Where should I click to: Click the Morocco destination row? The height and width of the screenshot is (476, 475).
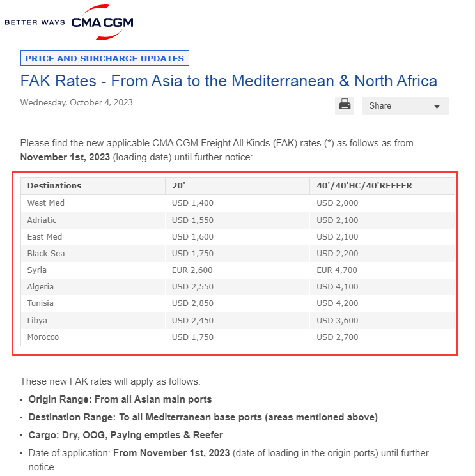[238, 337]
